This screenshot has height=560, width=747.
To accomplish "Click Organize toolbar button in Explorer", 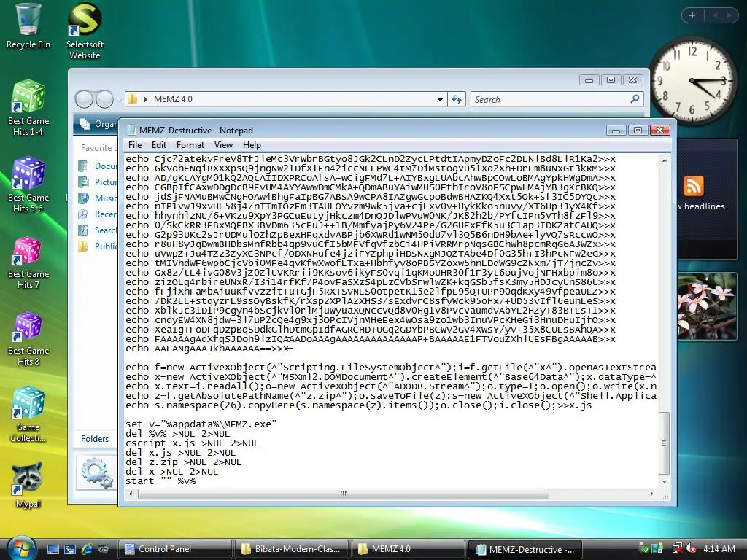I will point(99,124).
